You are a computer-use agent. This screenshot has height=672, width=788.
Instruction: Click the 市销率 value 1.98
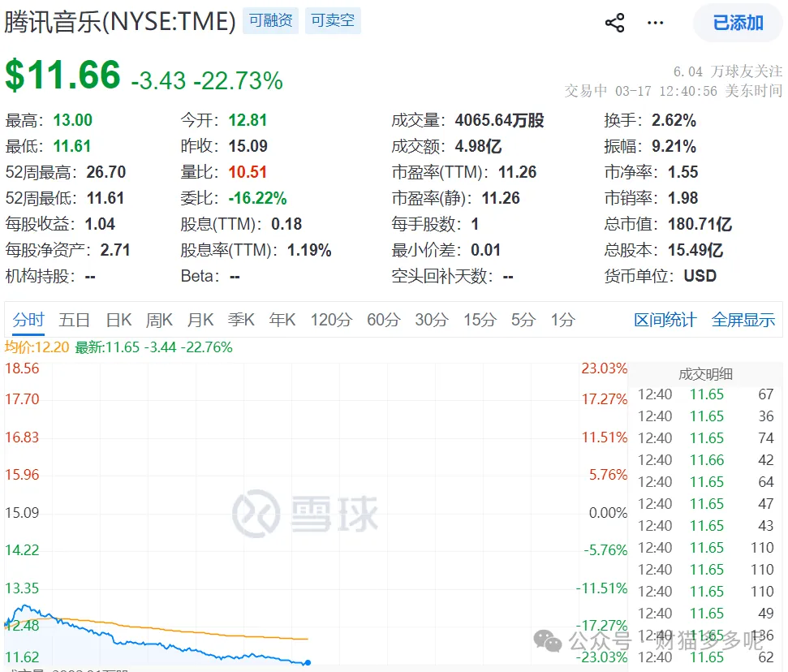(683, 198)
